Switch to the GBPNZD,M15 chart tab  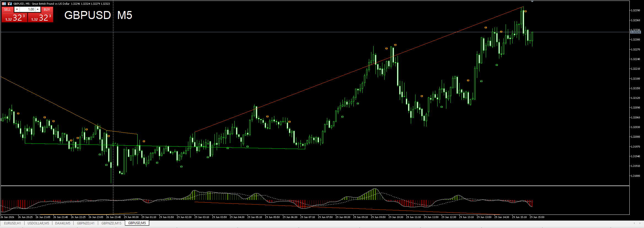click(x=111, y=223)
